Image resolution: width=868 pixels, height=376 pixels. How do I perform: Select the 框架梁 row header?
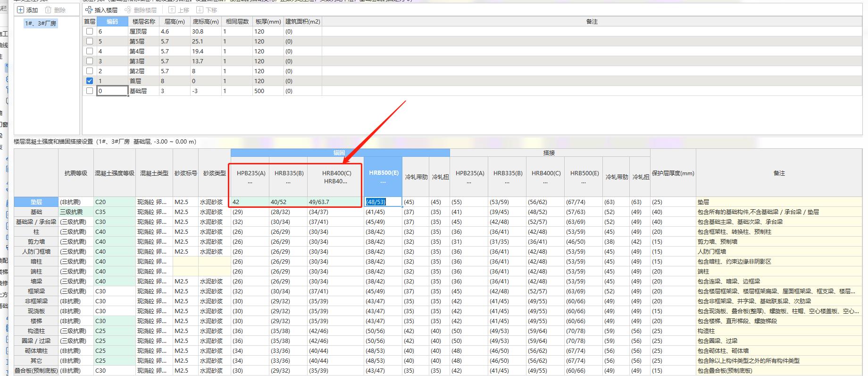coord(36,291)
